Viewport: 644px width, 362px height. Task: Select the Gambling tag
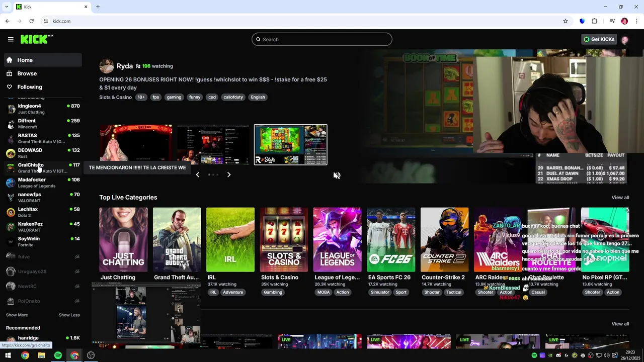click(273, 292)
